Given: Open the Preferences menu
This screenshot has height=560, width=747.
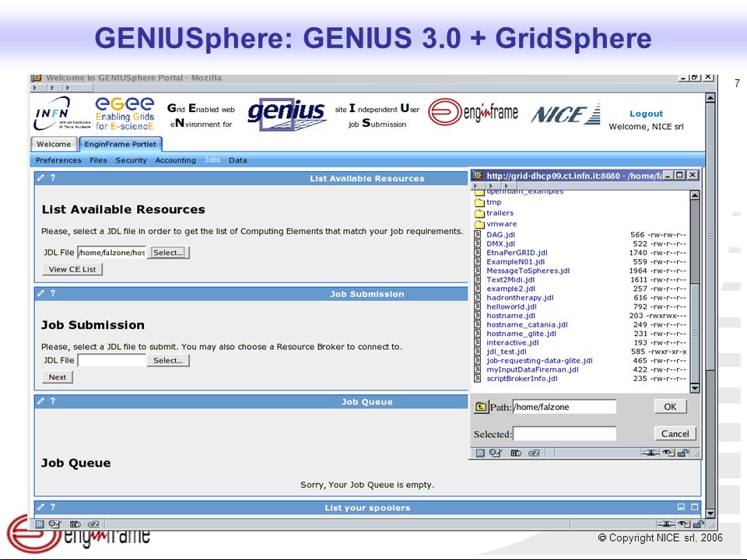Looking at the screenshot, I should click(x=58, y=160).
